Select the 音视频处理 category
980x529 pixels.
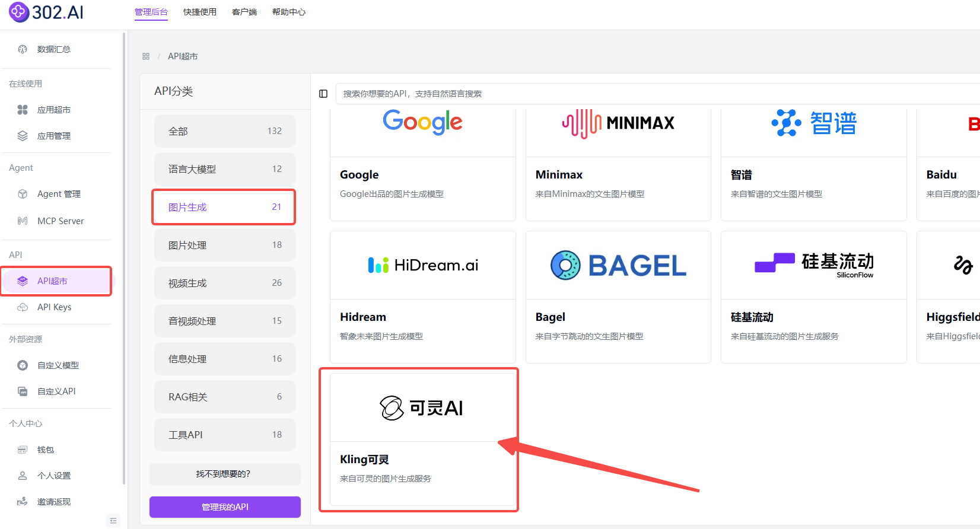tap(225, 321)
